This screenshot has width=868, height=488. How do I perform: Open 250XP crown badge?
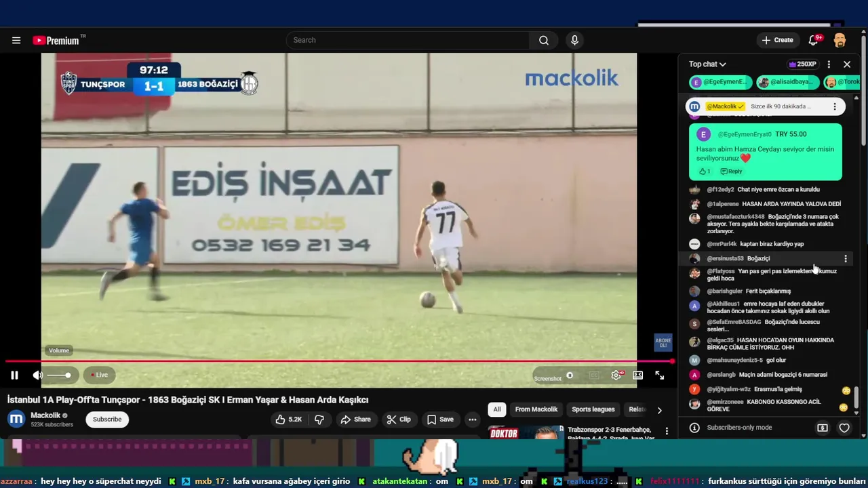[x=802, y=64]
